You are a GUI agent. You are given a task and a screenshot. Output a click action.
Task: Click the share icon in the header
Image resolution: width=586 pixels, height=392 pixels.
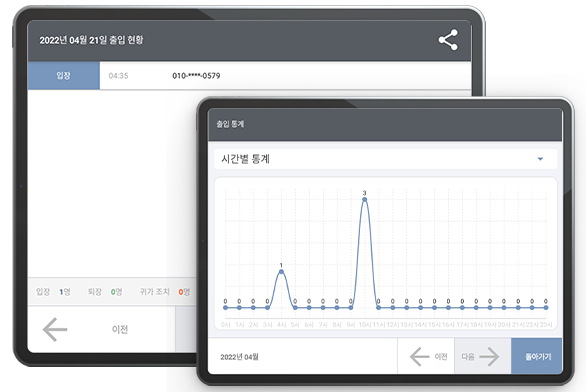click(448, 40)
